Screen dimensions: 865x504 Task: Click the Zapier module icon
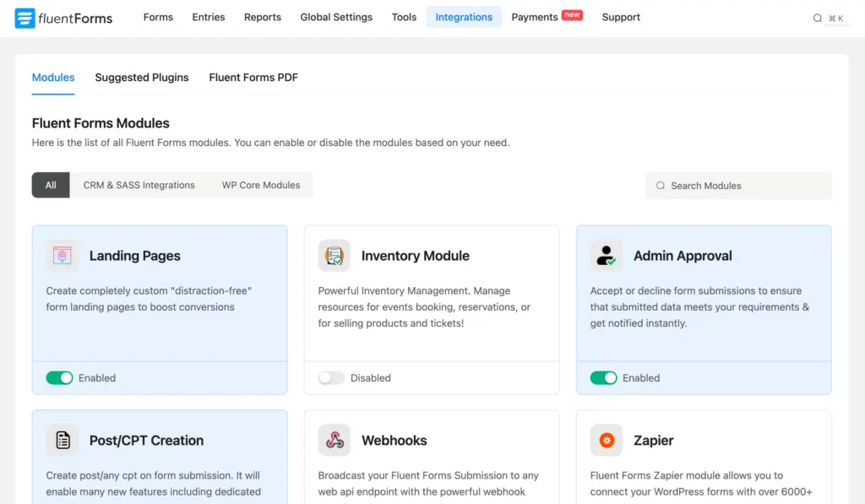point(606,440)
